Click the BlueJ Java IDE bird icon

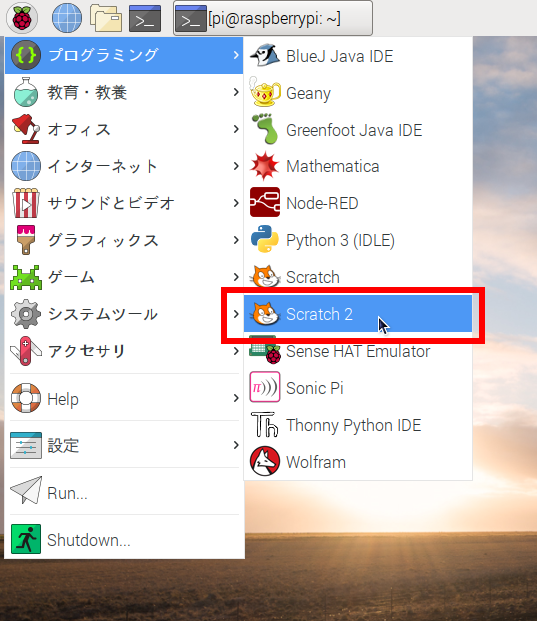(265, 55)
